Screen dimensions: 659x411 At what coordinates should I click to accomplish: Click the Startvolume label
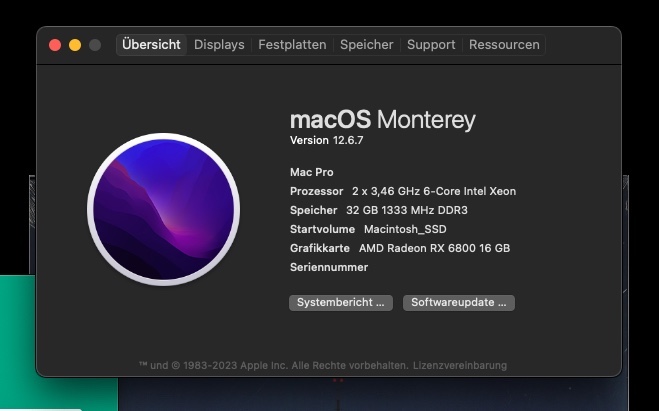point(322,229)
